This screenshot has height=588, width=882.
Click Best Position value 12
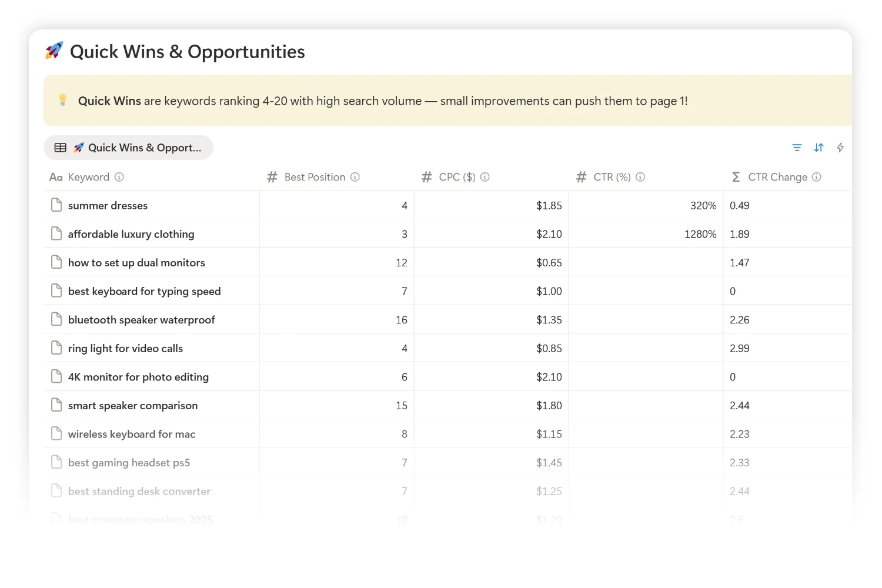point(337,262)
